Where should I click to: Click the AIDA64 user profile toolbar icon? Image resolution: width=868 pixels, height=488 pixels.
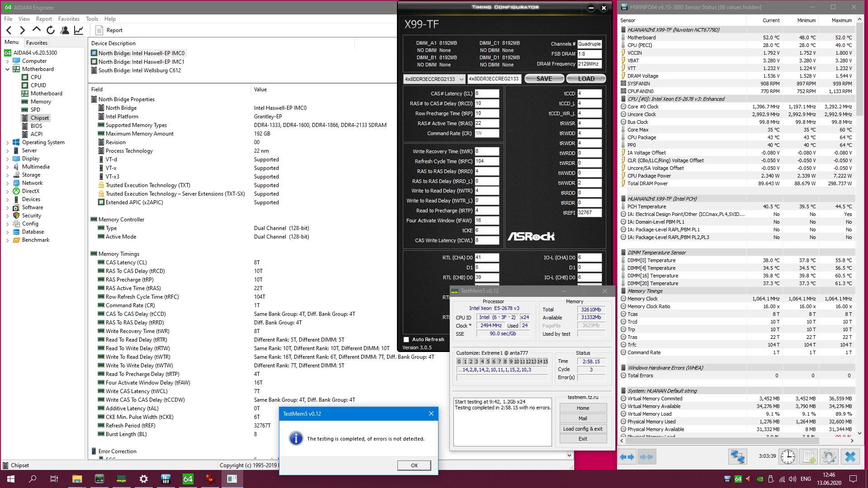tap(65, 30)
